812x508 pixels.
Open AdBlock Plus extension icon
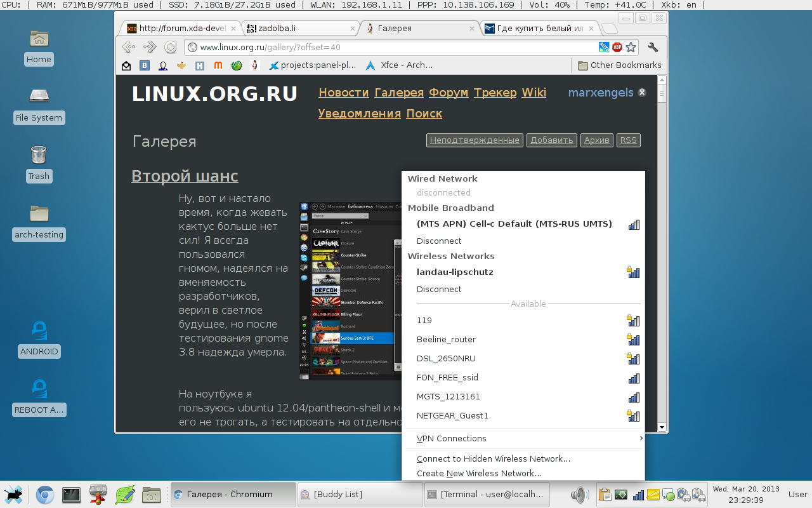click(x=617, y=47)
